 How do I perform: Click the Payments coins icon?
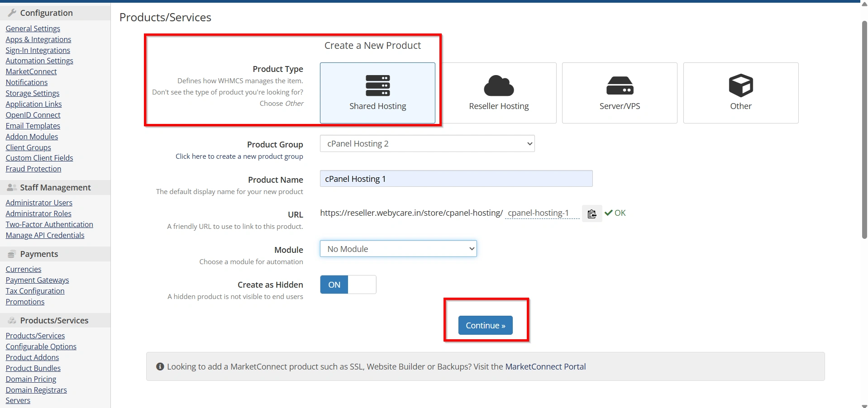tap(12, 254)
